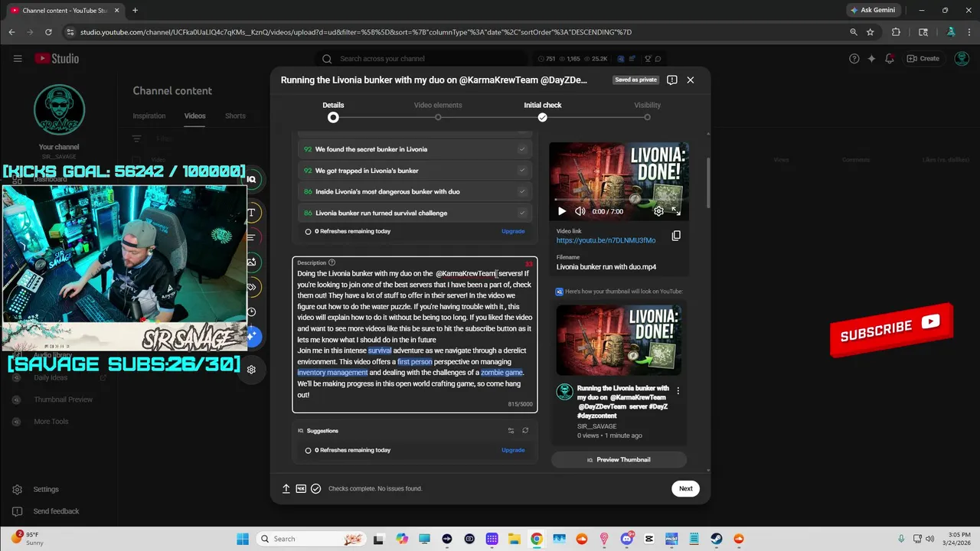
Task: Click the Saved as private badge
Action: coord(635,80)
